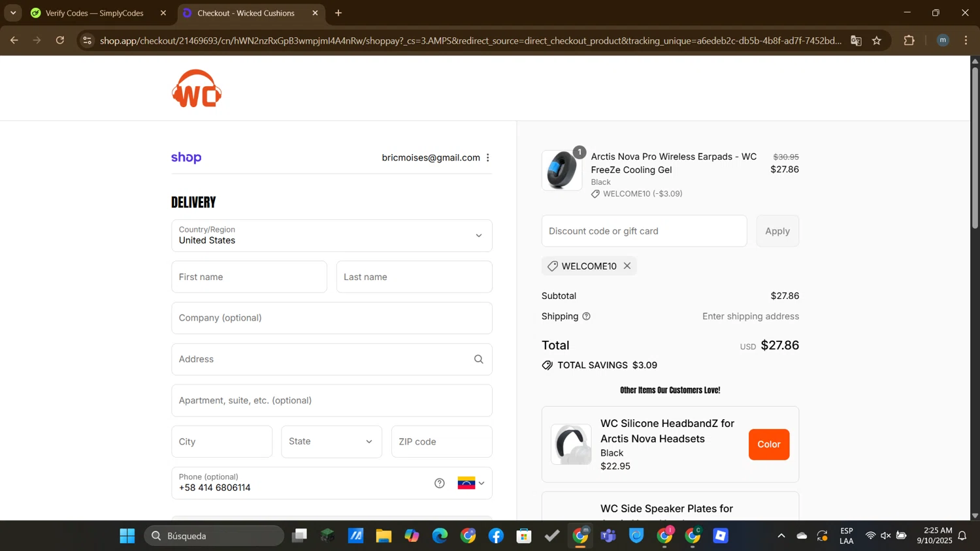Image resolution: width=980 pixels, height=551 pixels.
Task: Click the Arctis Nova Pro earpads thumbnail
Action: pyautogui.click(x=562, y=170)
